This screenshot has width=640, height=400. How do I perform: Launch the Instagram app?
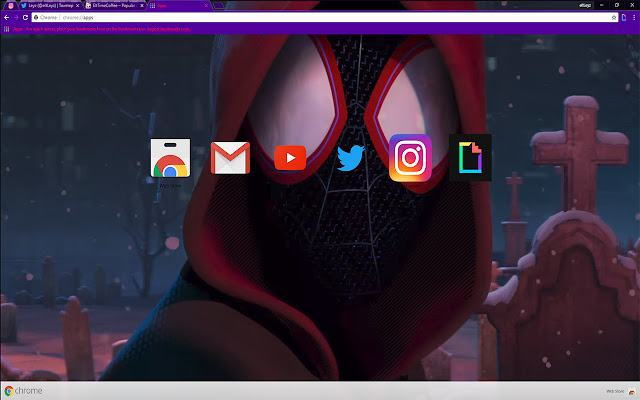(410, 158)
